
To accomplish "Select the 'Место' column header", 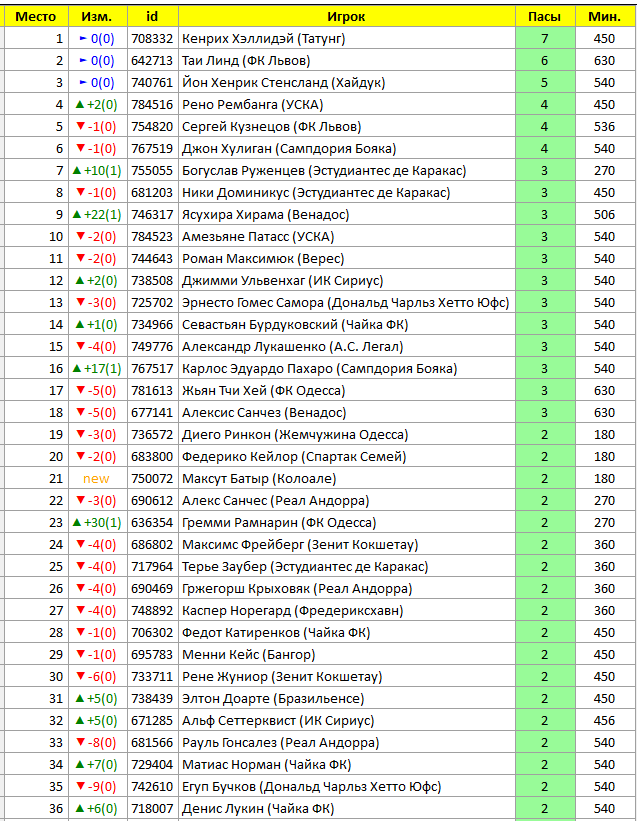I will (x=36, y=17).
